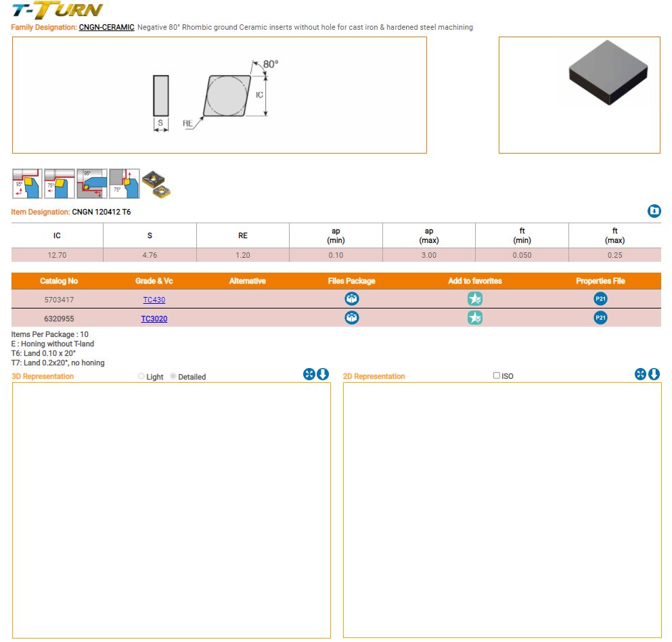Viewport: 672px width, 642px height.
Task: Download the 3D Representation model
Action: (323, 375)
